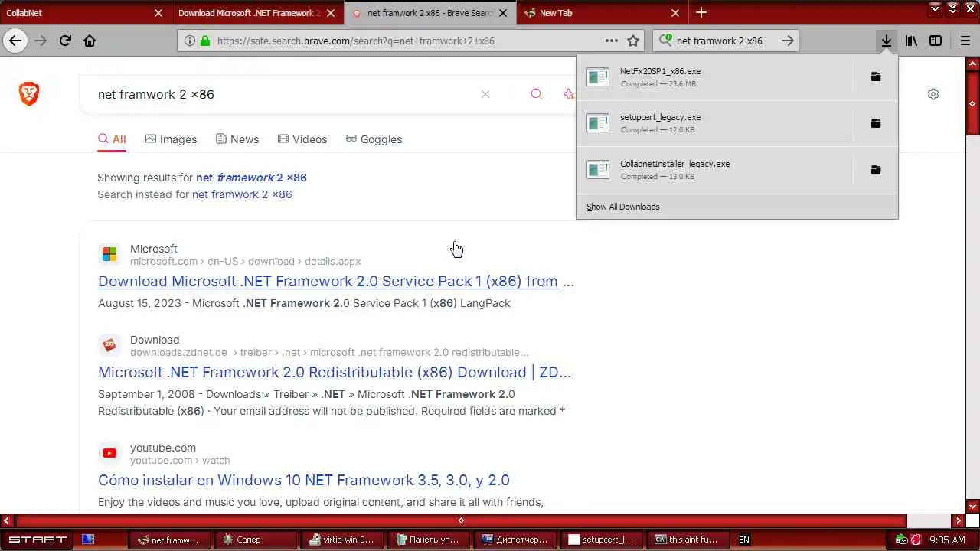Image resolution: width=980 pixels, height=551 pixels.
Task: Select the Images search category
Action: [x=171, y=139]
